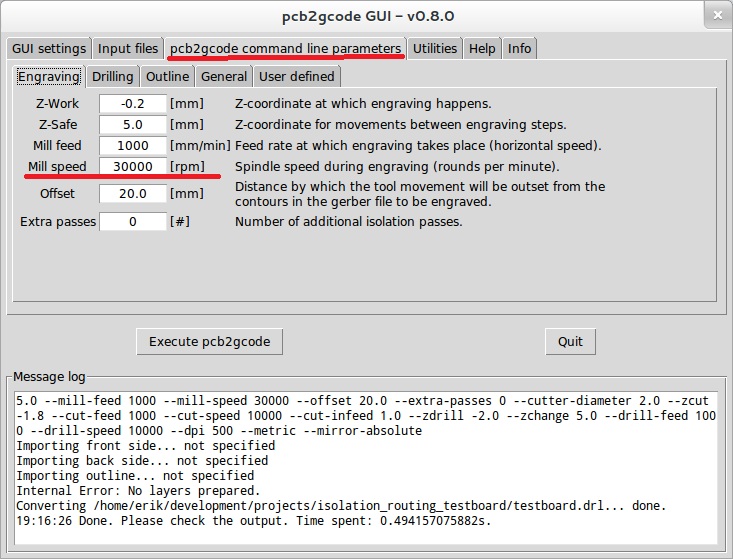Click the Extra passes label
The height and width of the screenshot is (559, 733).
pos(58,222)
